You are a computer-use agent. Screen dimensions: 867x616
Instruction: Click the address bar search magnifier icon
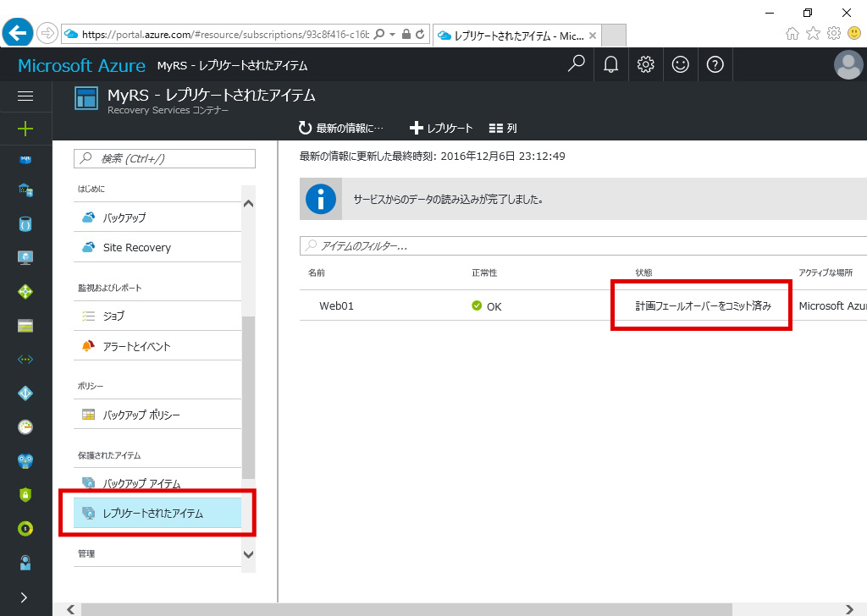point(378,34)
